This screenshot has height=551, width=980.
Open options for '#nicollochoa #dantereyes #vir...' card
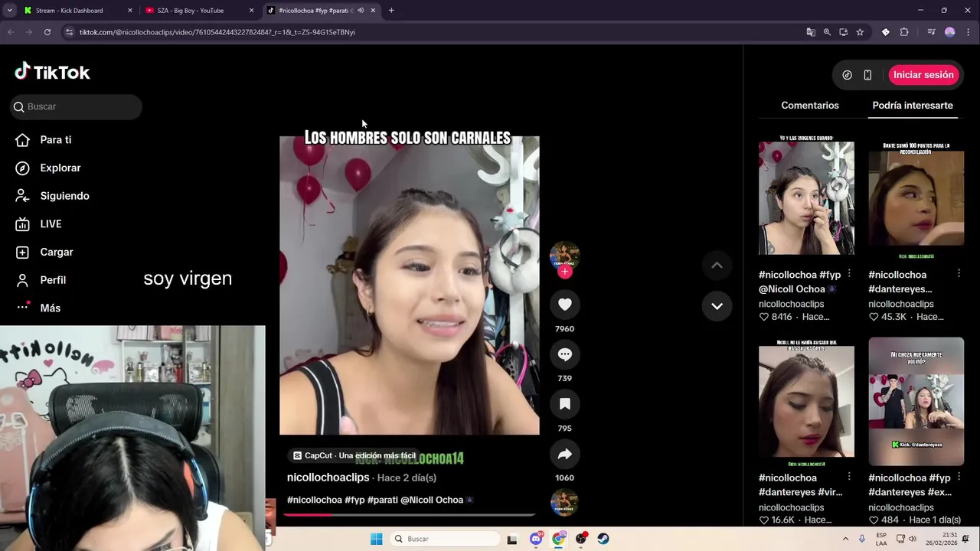coord(849,477)
